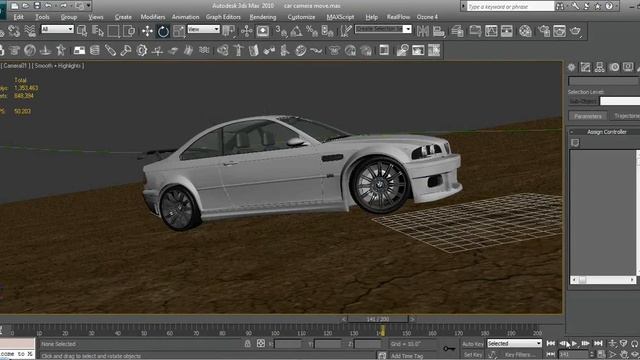Open the Layer Manager icon
This screenshot has width=640, height=360.
(x=457, y=31)
